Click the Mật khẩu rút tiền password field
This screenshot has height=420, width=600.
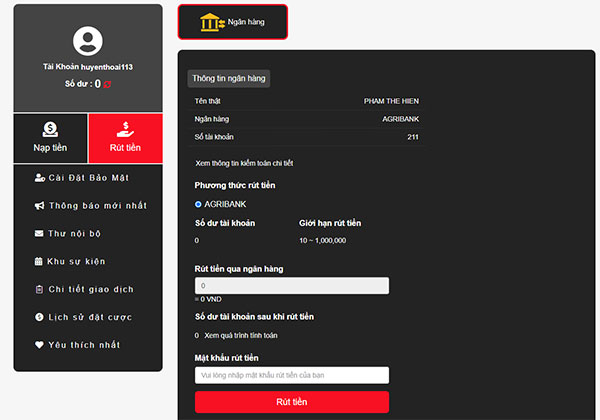pos(291,375)
